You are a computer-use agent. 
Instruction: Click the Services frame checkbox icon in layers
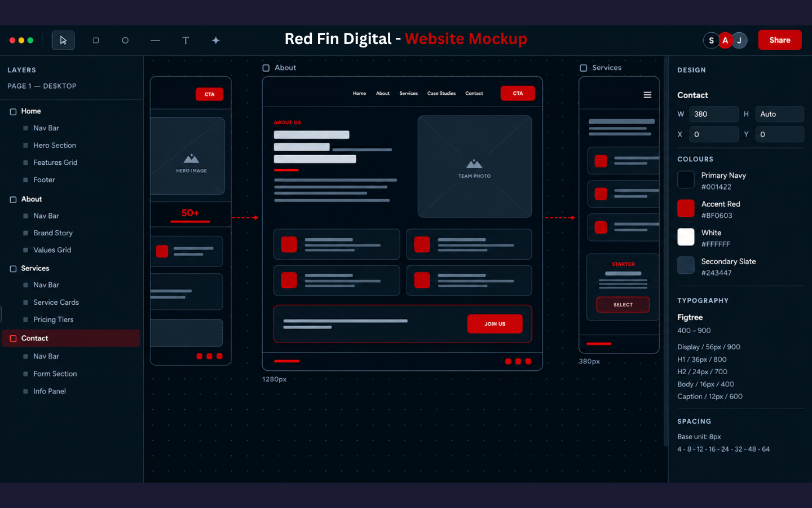(13, 269)
